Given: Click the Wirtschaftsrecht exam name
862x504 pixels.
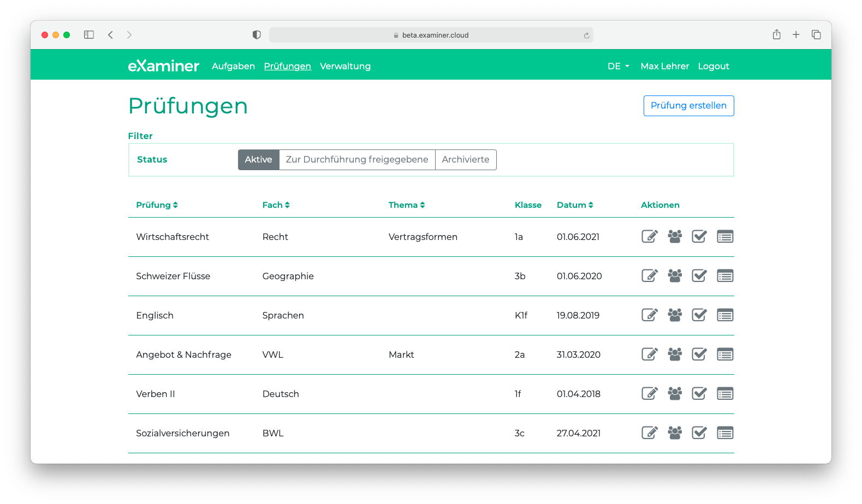Looking at the screenshot, I should click(x=173, y=237).
